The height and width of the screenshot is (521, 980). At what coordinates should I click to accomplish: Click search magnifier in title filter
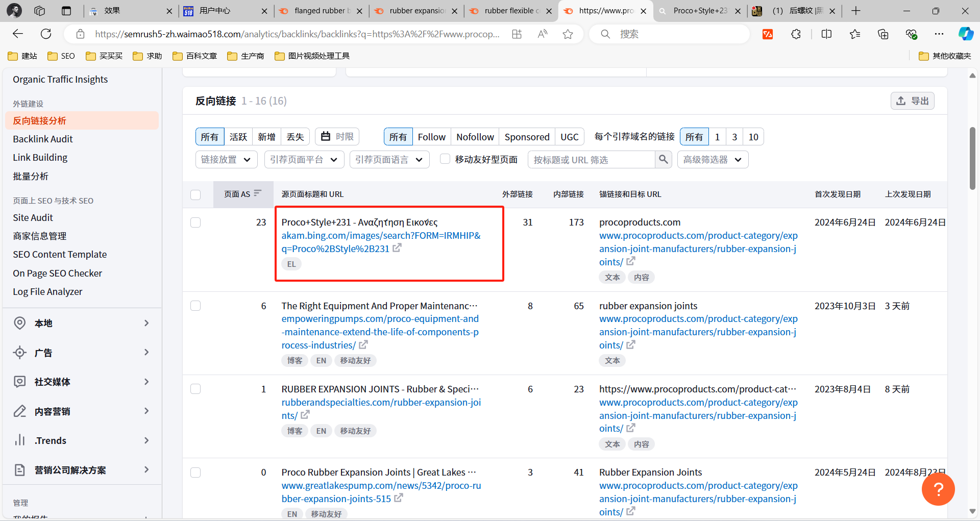coord(663,160)
